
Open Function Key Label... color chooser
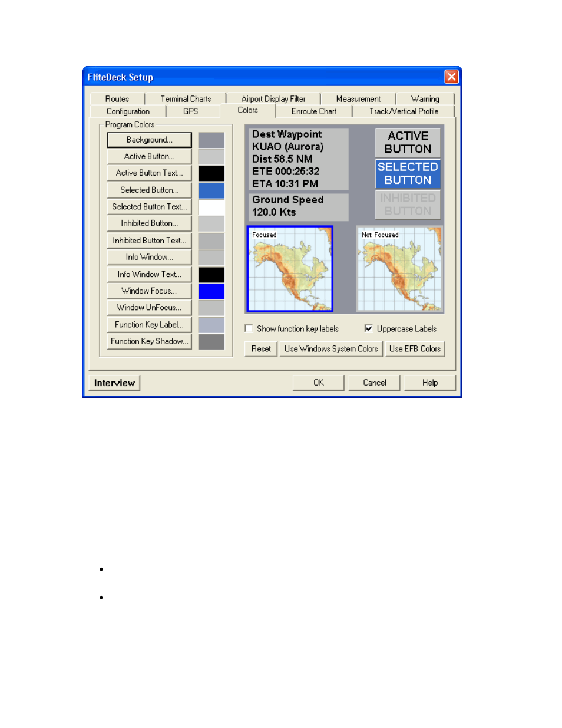point(150,325)
